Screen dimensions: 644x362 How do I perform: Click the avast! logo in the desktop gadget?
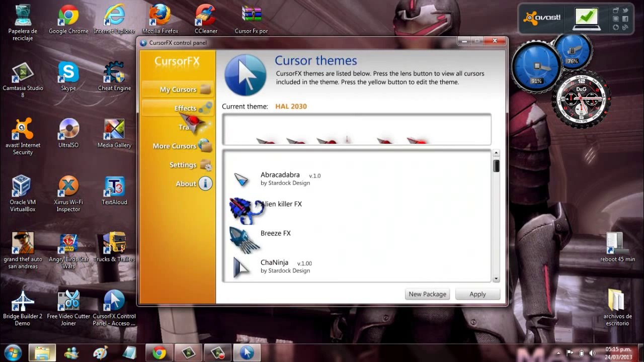(x=542, y=18)
